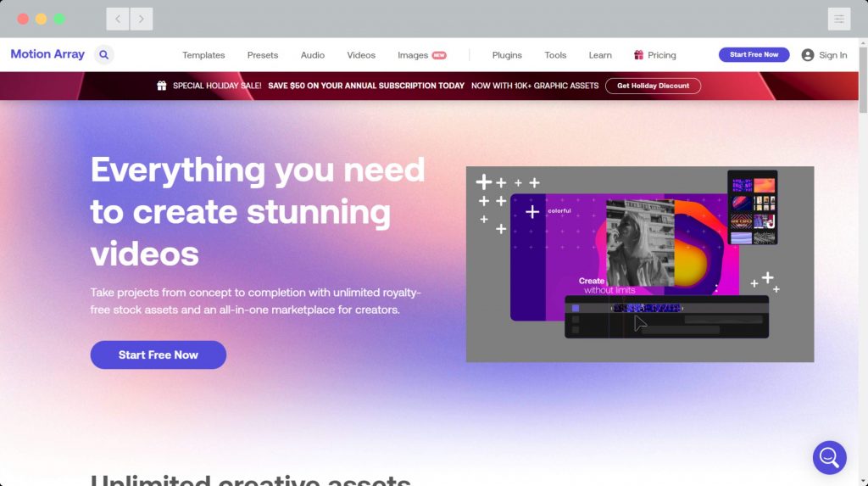Open the search magnifier next to Motion Array logo
868x486 pixels.
click(x=103, y=55)
